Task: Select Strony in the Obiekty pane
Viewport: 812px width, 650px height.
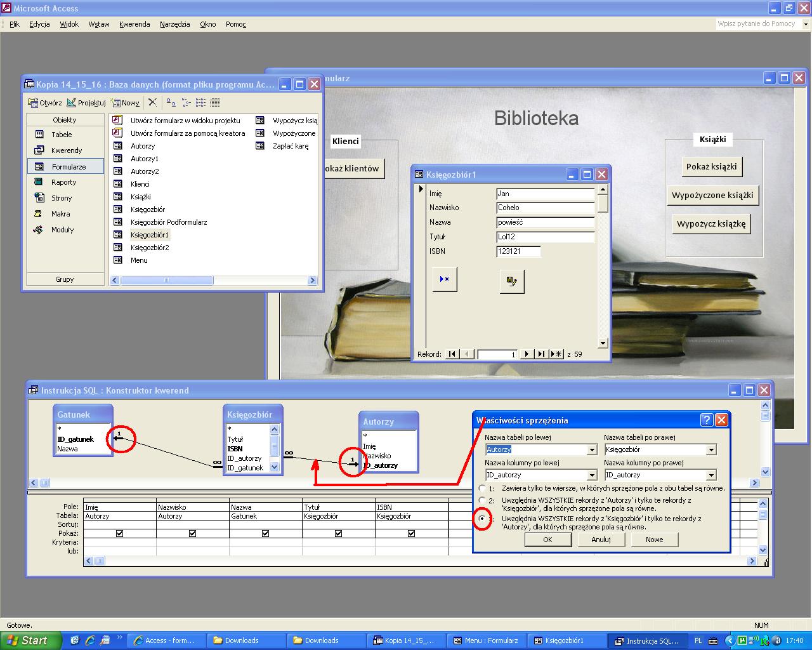Action: (x=62, y=198)
